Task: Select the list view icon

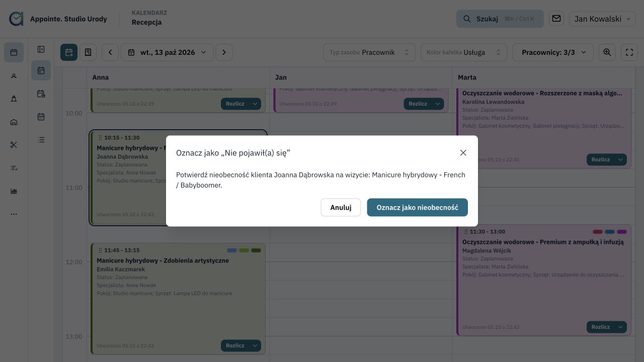Action: (x=41, y=140)
